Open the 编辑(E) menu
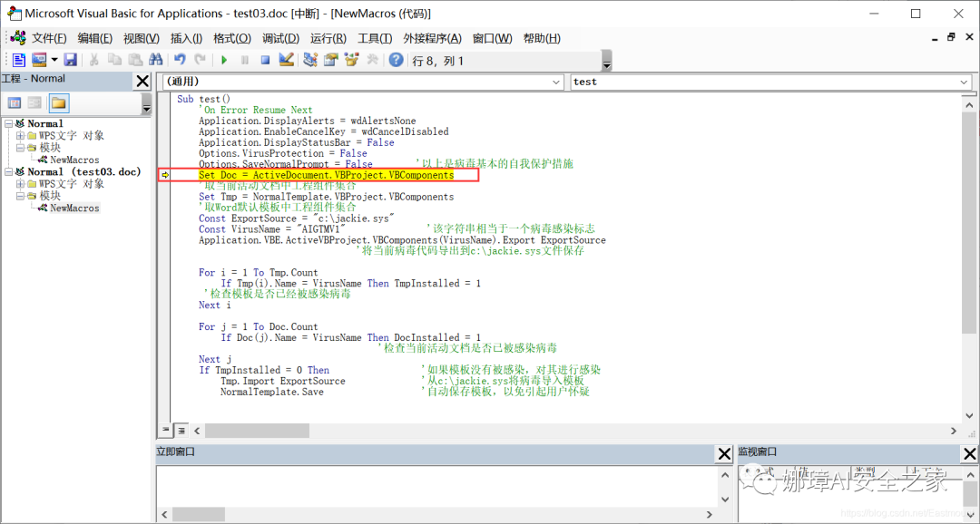 point(95,38)
